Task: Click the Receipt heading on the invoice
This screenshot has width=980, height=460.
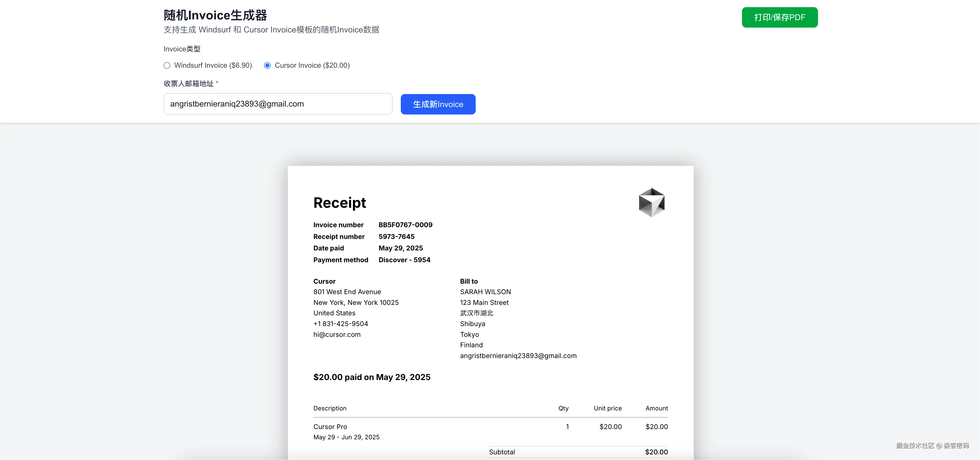Action: point(339,203)
